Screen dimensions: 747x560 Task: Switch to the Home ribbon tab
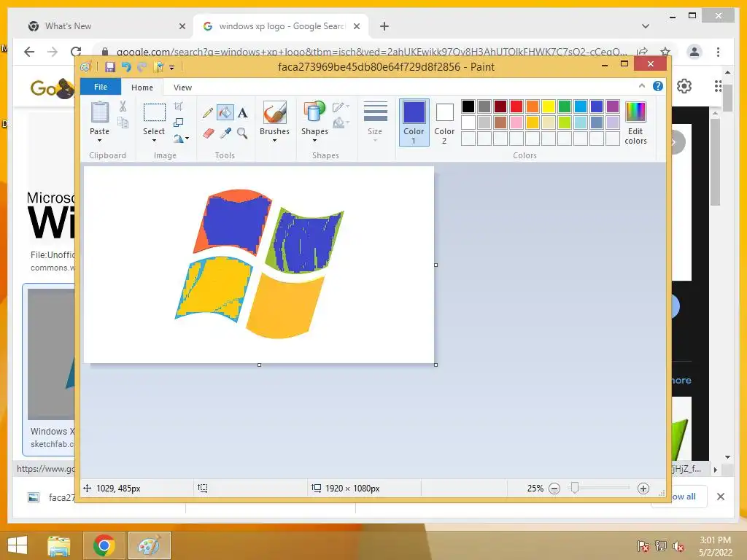142,87
